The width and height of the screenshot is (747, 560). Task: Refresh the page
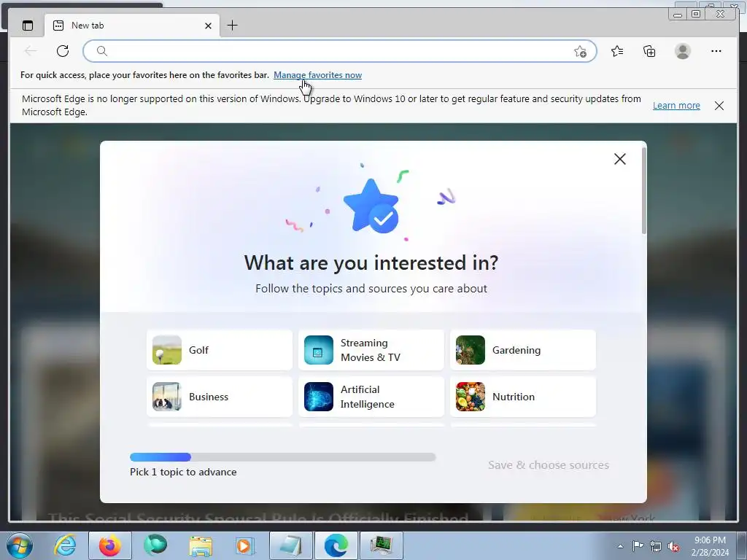pyautogui.click(x=63, y=51)
